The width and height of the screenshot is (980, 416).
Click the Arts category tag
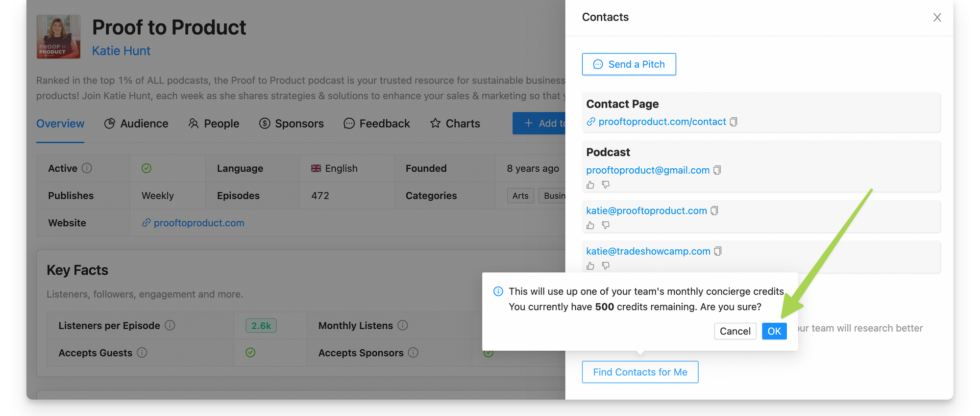coord(520,196)
